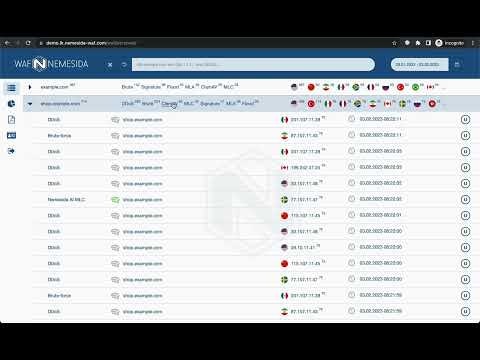Reload the page in the browser

tap(28, 43)
